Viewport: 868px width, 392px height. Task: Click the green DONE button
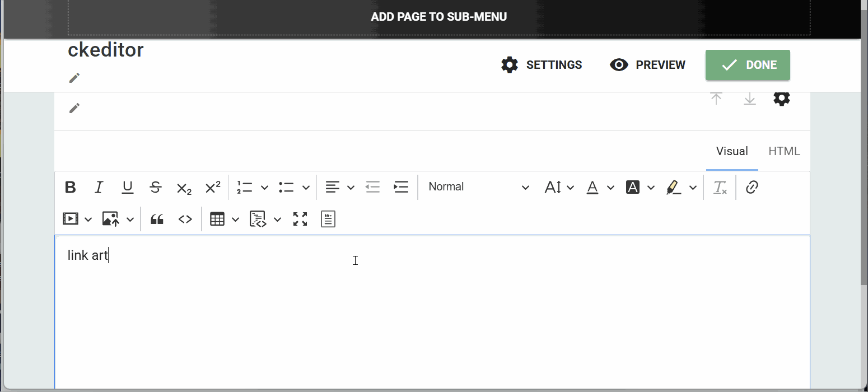pos(748,65)
